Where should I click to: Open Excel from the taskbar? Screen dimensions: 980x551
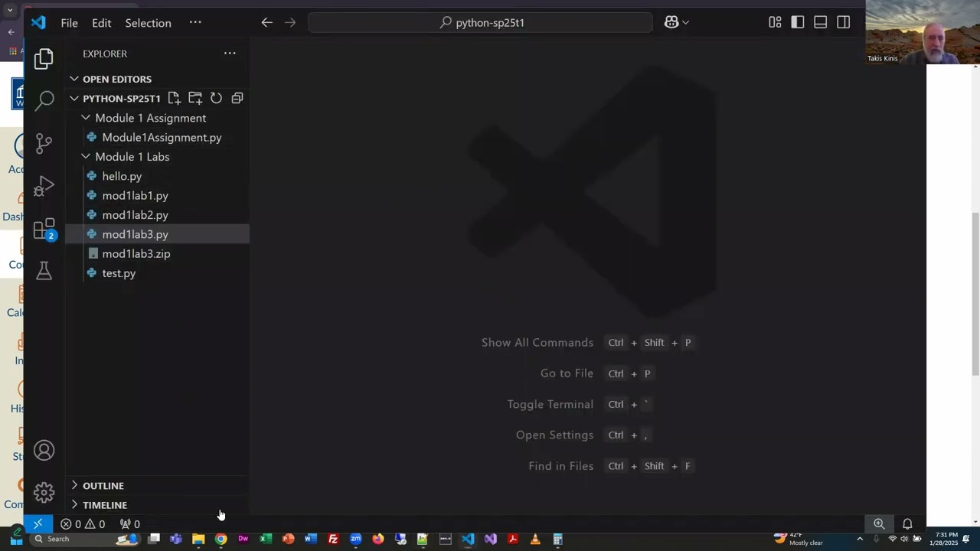coord(266,540)
